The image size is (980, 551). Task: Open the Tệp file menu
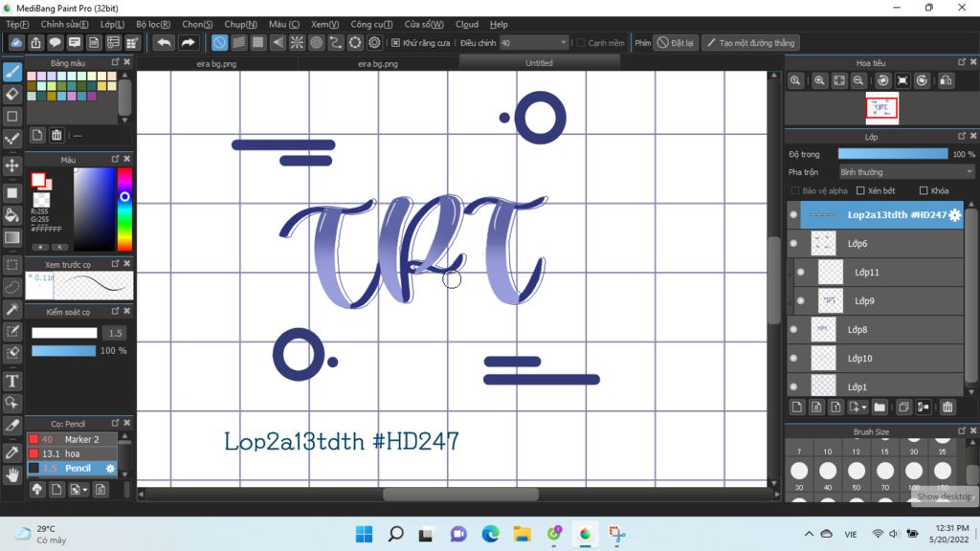17,24
